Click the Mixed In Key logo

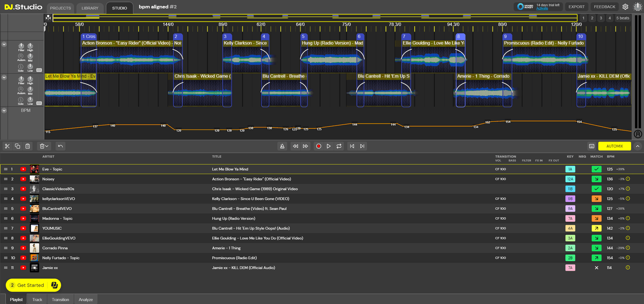[525, 6]
